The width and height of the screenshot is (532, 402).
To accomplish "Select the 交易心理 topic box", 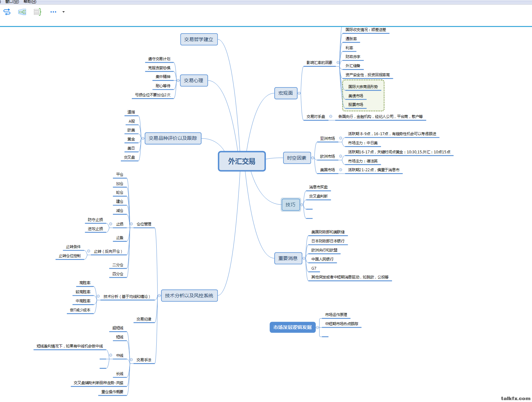I will [x=194, y=81].
